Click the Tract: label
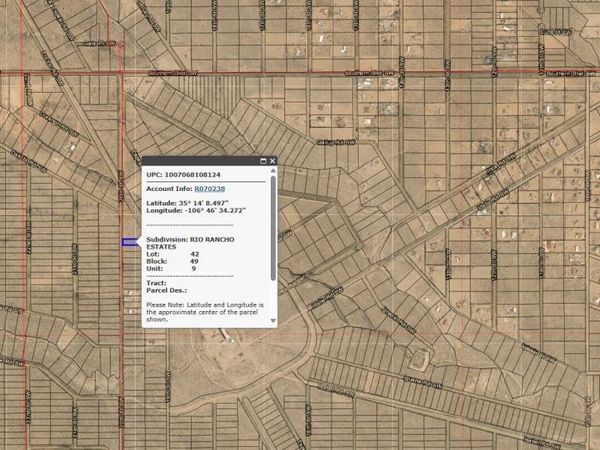 coord(156,283)
